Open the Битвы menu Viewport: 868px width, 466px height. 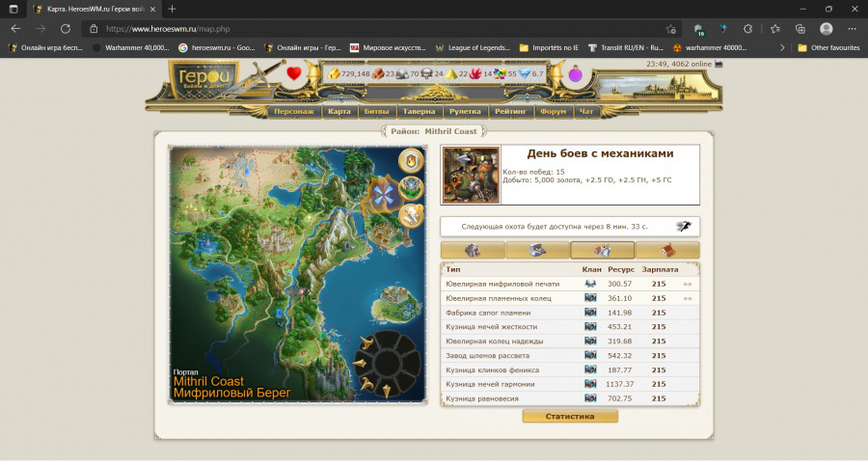click(376, 111)
